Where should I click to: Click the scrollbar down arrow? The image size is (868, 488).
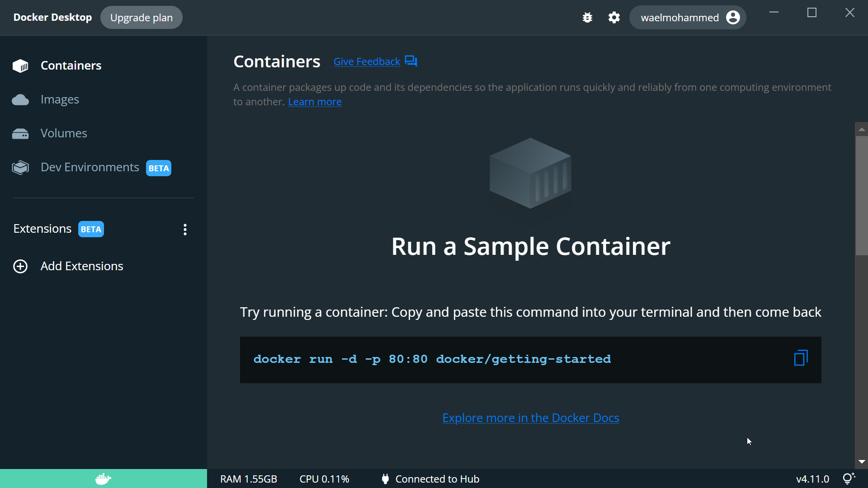tap(862, 462)
